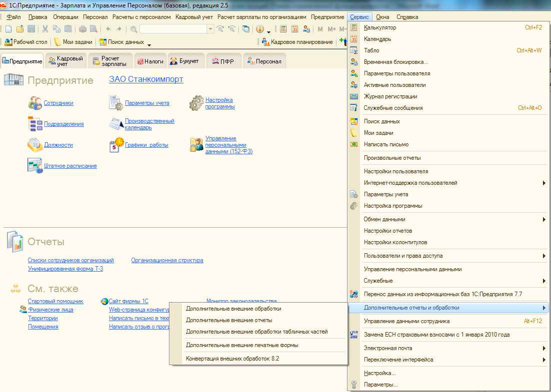Click the Help info icon in toolbar
The height and width of the screenshot is (392, 551).
(259, 29)
